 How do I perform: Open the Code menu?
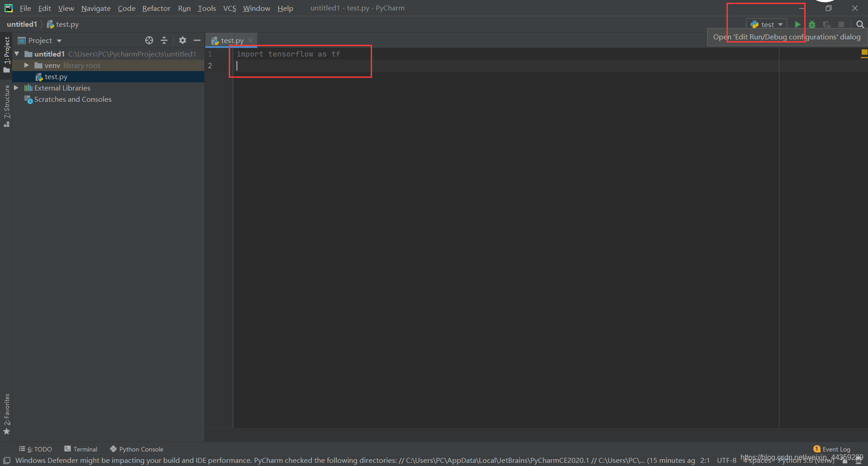[x=127, y=8]
